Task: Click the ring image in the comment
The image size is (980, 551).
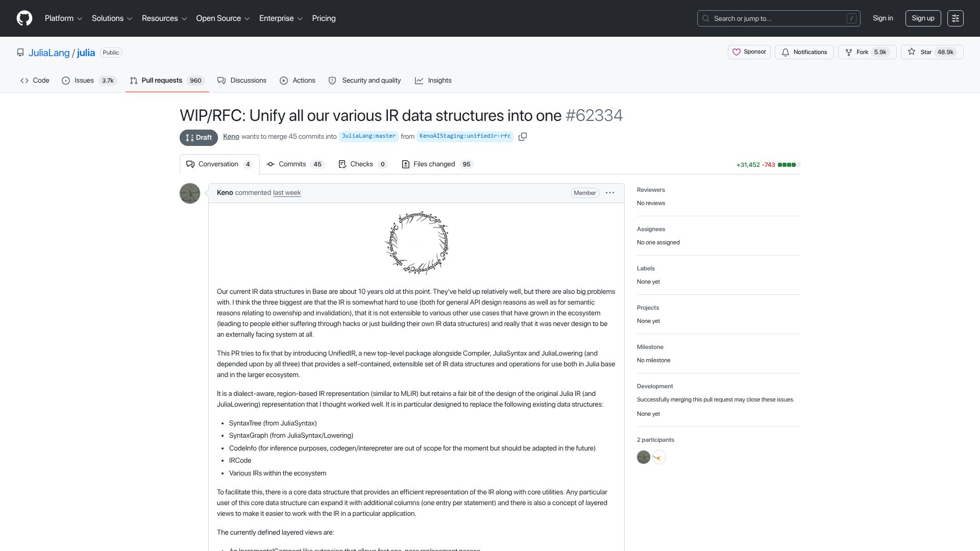Action: tap(416, 243)
